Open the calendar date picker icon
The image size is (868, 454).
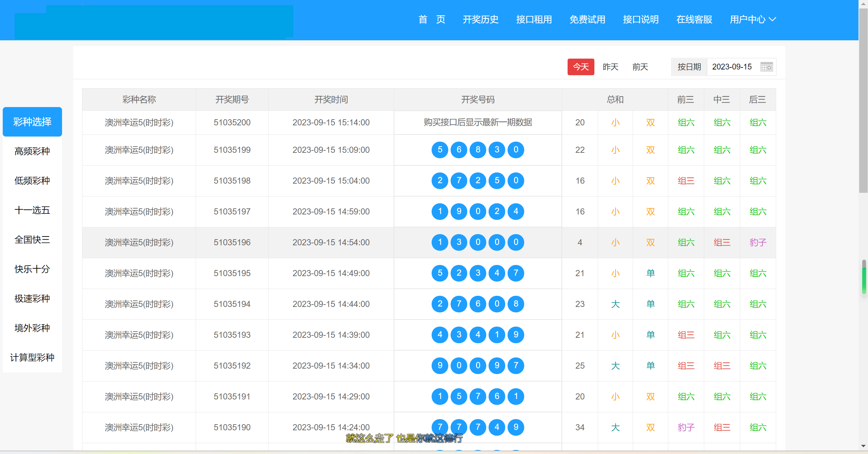(x=766, y=67)
